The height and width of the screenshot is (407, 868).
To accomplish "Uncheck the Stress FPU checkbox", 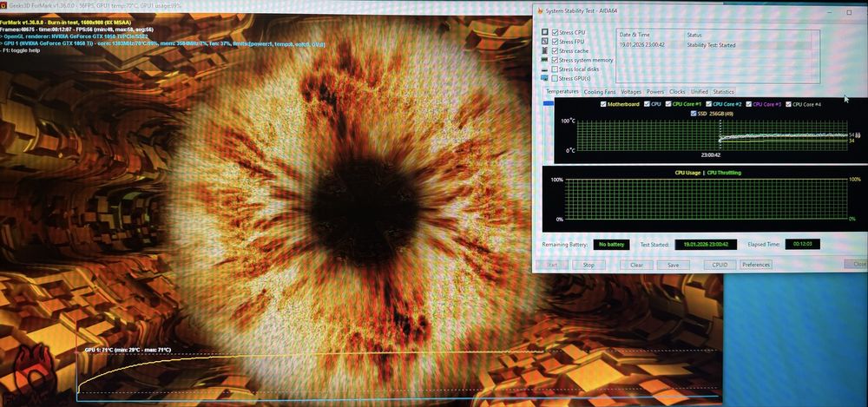I will click(x=555, y=42).
